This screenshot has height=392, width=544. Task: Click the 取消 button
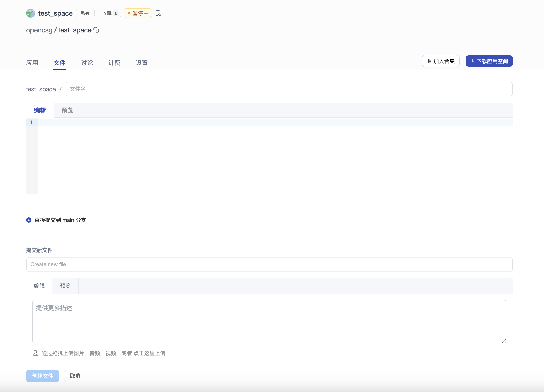[x=75, y=376]
